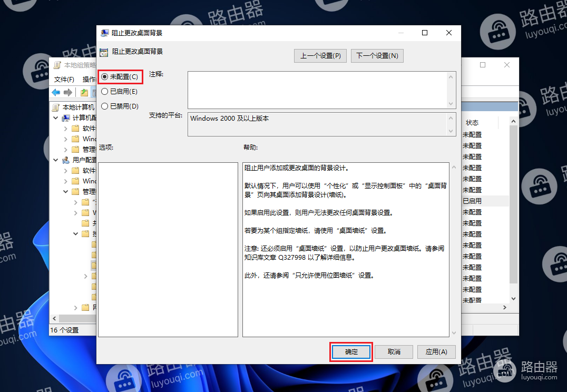Click the 应用(A) button
Image resolution: width=567 pixels, height=392 pixels.
(x=436, y=352)
